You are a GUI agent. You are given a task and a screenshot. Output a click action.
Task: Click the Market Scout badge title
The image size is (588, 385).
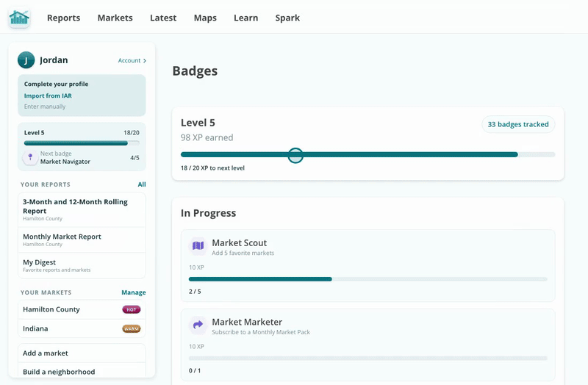[240, 242]
